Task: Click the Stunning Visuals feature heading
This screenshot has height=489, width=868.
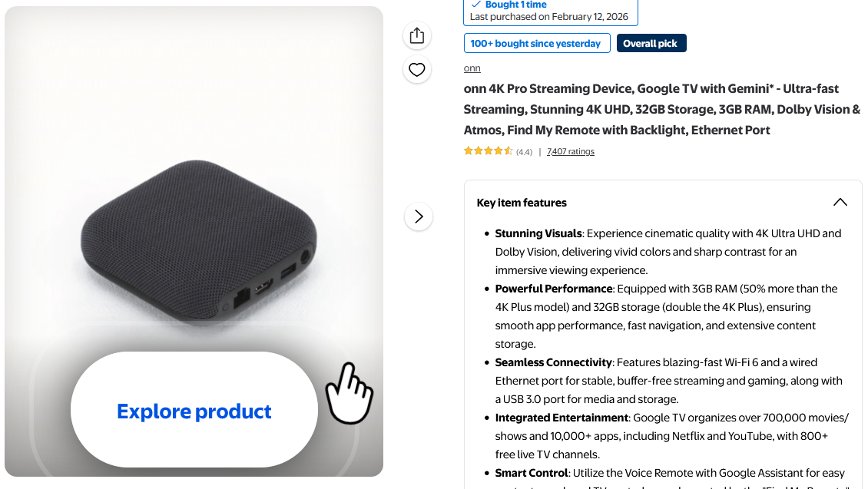Action: [x=538, y=233]
